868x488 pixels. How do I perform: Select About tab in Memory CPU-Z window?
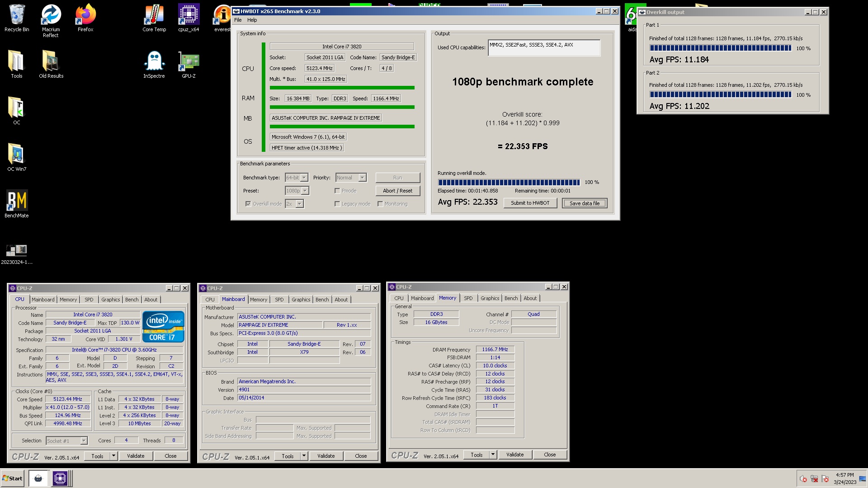(x=530, y=298)
